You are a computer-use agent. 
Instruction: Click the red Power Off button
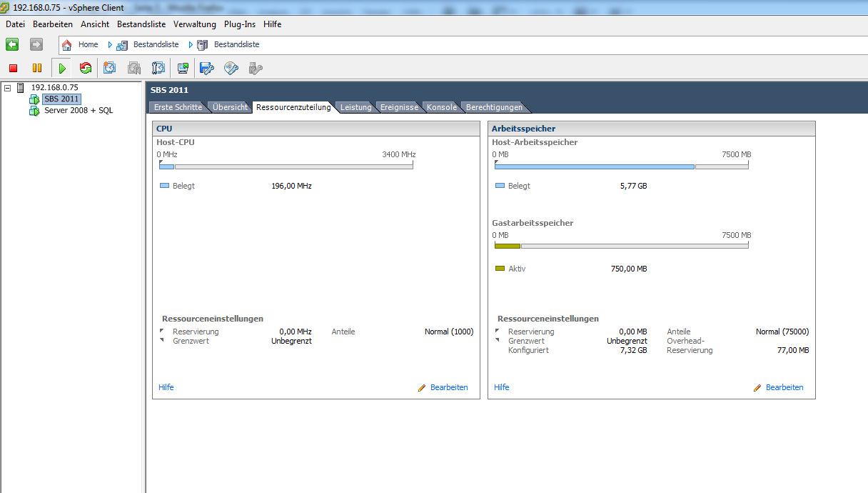click(x=13, y=68)
